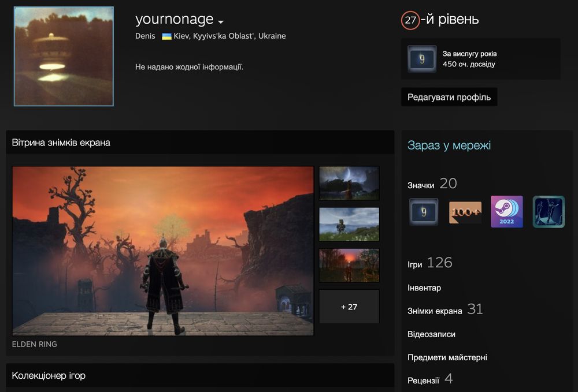Click the + 27 more screenshots tile
The height and width of the screenshot is (392, 578).
coord(349,307)
